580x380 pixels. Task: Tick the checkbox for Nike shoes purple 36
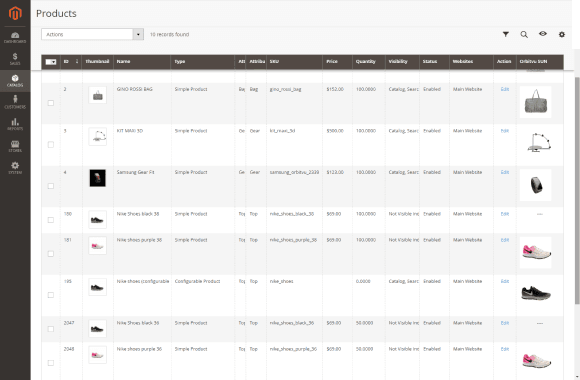(51, 363)
